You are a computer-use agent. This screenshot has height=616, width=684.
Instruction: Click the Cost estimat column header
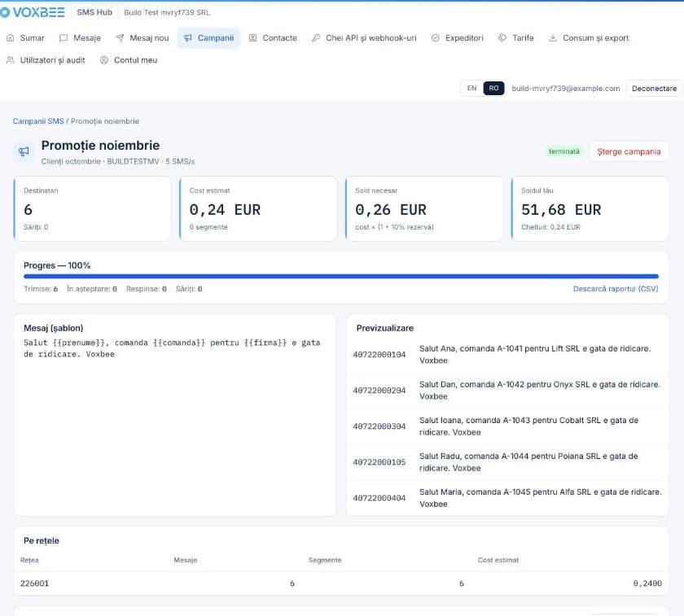(x=498, y=560)
